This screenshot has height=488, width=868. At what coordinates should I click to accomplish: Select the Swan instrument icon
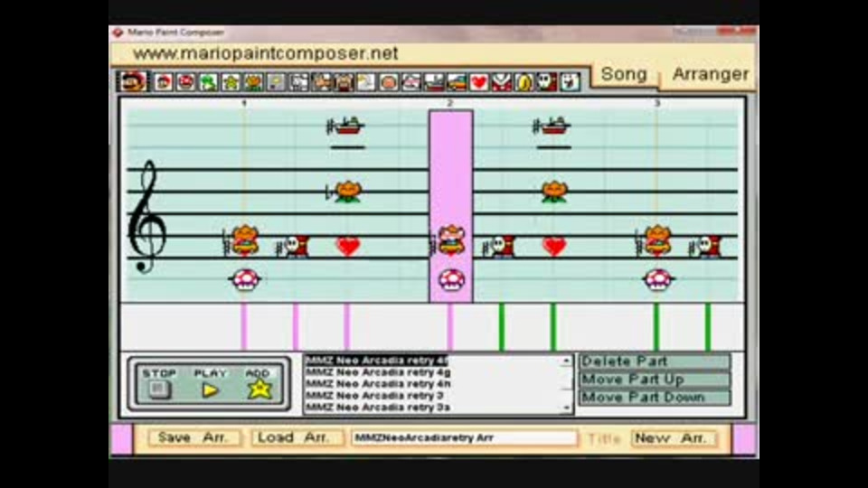coord(366,82)
